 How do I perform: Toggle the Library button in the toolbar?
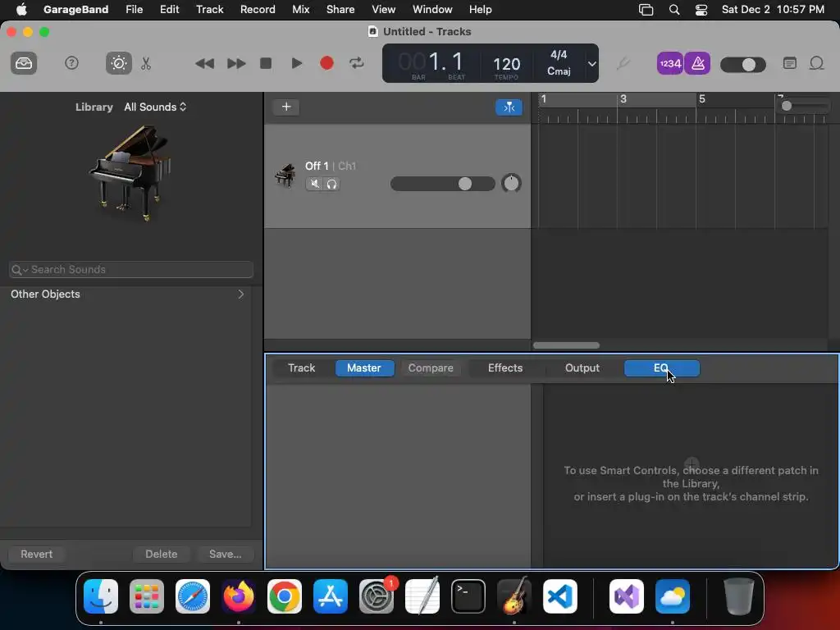coord(24,63)
